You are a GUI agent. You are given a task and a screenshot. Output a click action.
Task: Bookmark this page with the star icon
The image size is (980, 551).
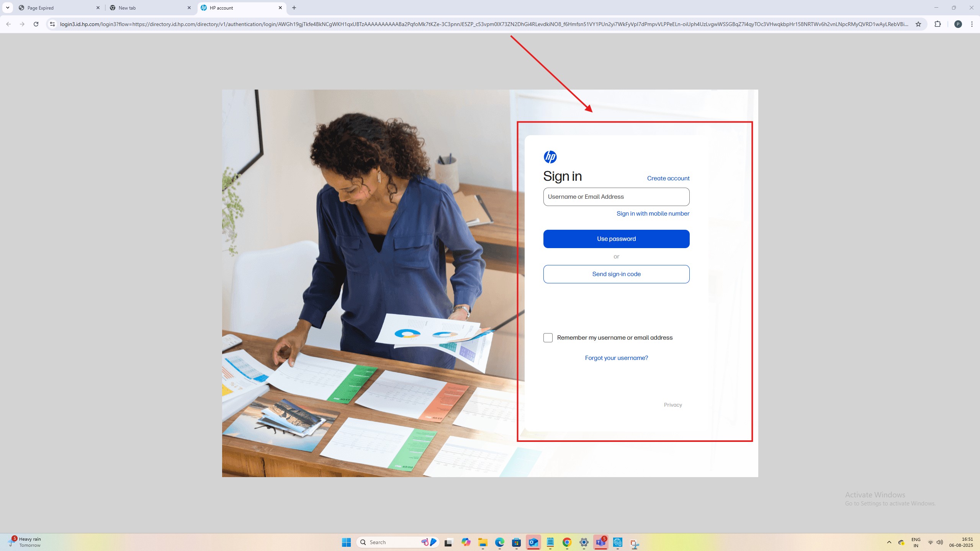[918, 24]
